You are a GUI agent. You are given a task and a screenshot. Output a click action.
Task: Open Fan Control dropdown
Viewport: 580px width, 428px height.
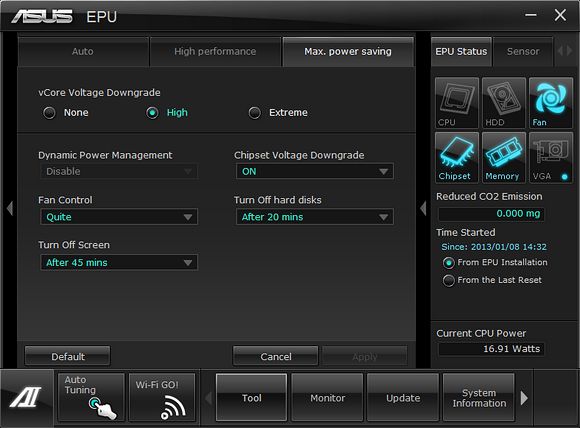point(119,217)
